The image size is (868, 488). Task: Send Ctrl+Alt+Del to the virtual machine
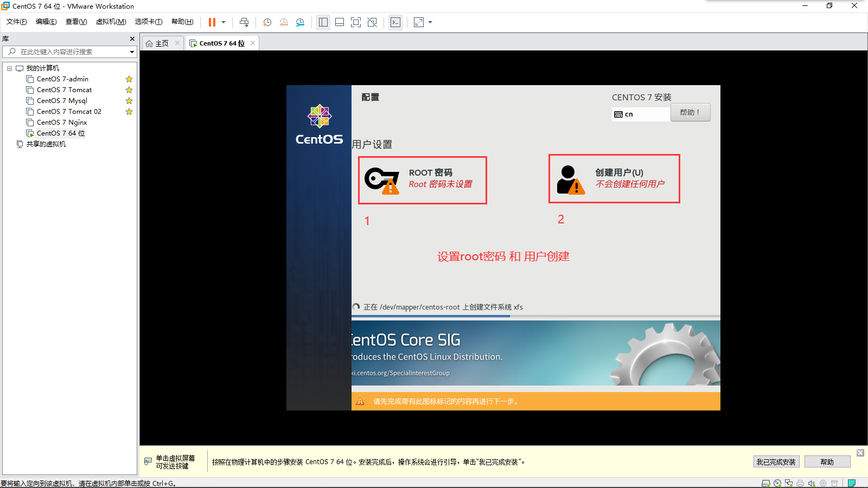pos(244,22)
